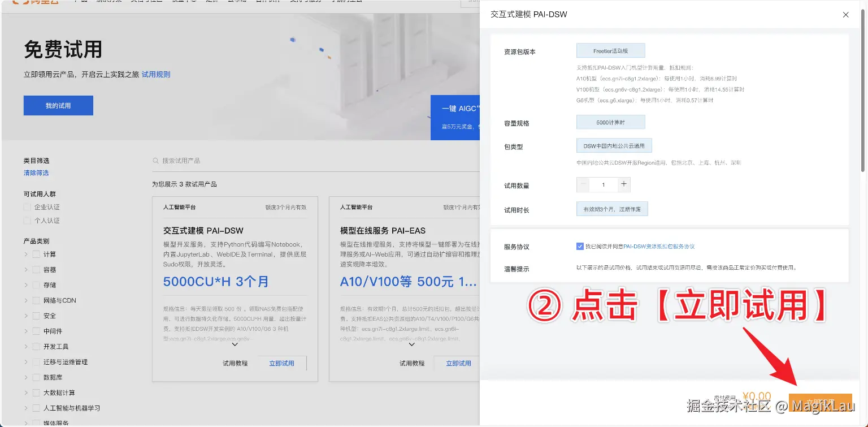Click the orange 立即试用 button in the panel
This screenshot has height=427, width=868.
point(820,402)
